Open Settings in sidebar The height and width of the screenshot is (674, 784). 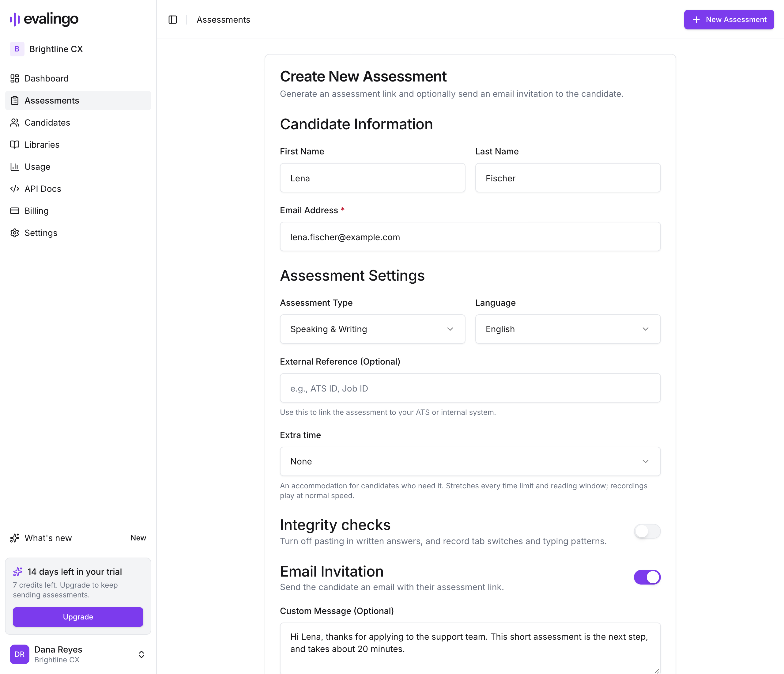click(78, 233)
